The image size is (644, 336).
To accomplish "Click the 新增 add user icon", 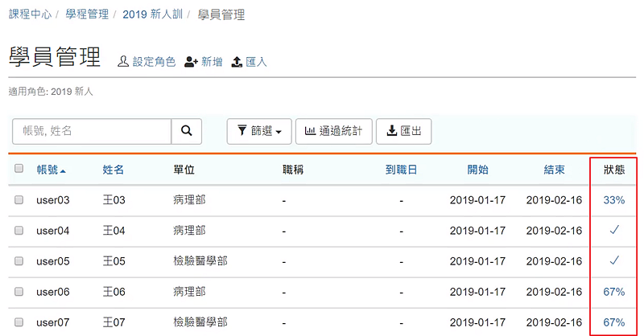I will pos(191,62).
